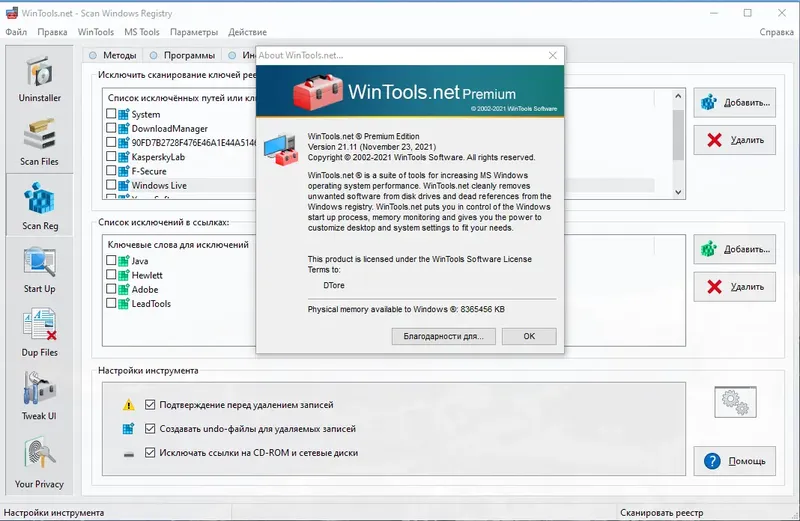Click the licensed user name DTore
Image resolution: width=800 pixels, height=521 pixels.
[x=334, y=285]
